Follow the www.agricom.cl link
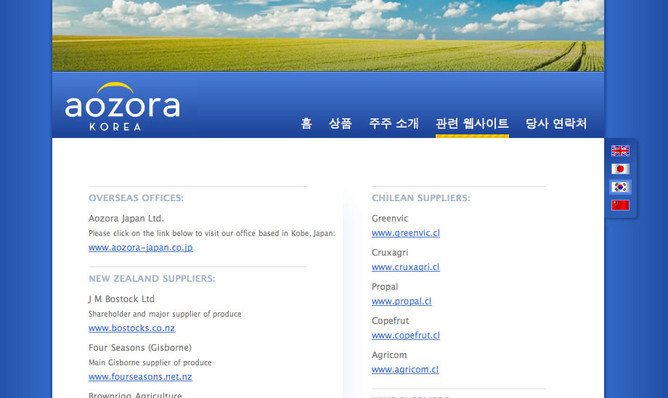Screen dimensions: 668x398 point(405,369)
